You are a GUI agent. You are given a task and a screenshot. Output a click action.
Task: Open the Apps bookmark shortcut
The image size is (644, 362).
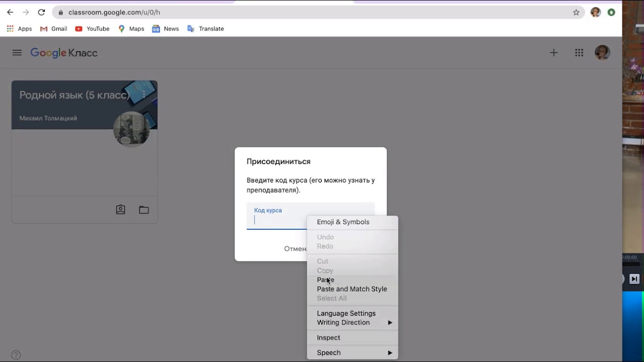coord(19,29)
